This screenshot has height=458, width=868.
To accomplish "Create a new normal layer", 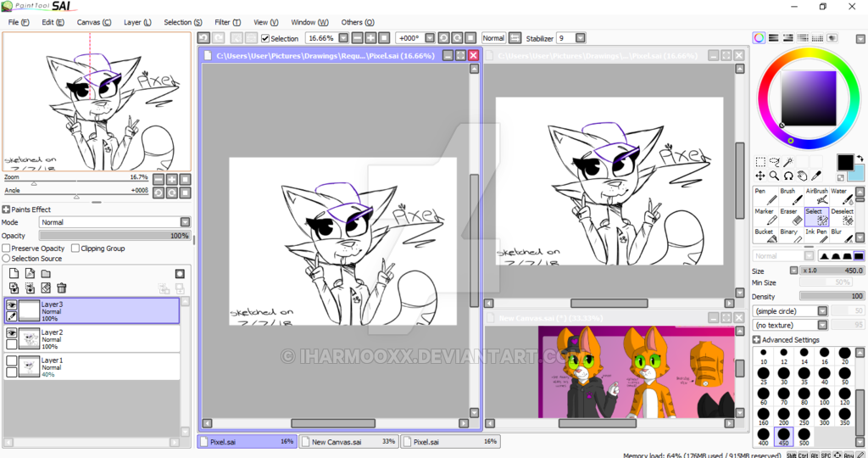I will (14, 274).
